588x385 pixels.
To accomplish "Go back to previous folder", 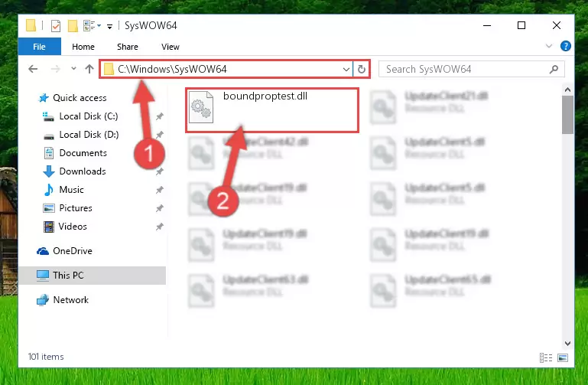I will pyautogui.click(x=33, y=69).
